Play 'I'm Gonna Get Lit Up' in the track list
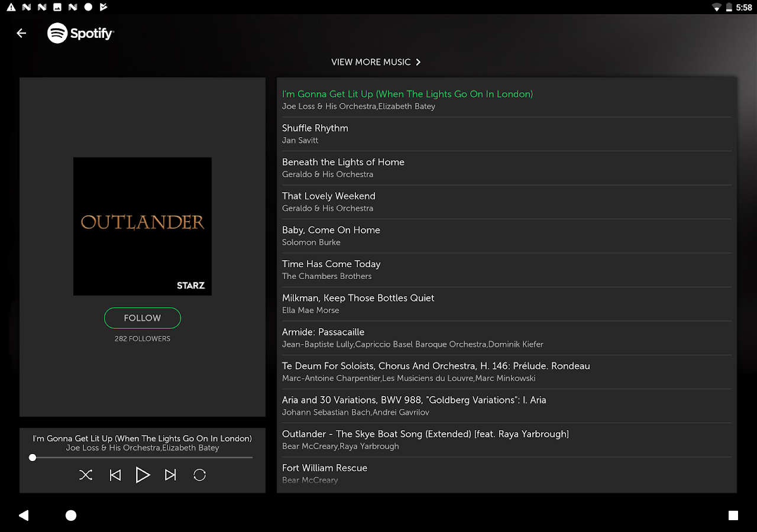Screen dimensions: 757x532 pyautogui.click(x=507, y=100)
